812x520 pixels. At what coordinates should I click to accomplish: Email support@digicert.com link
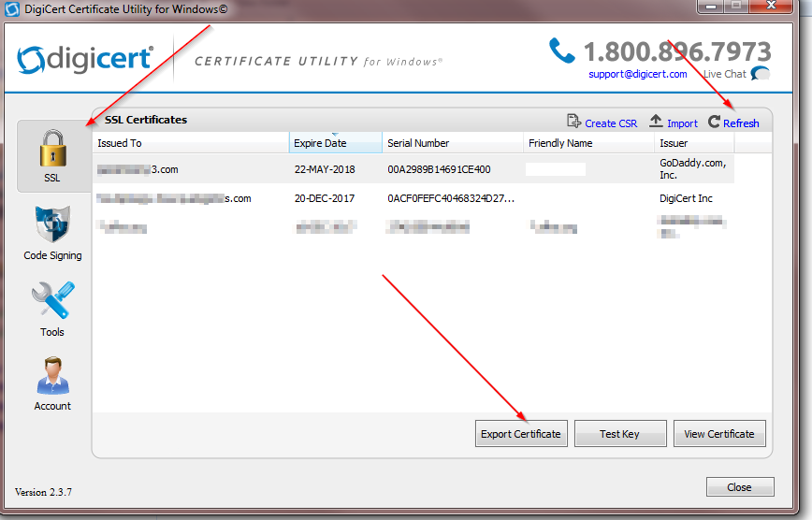pyautogui.click(x=637, y=74)
